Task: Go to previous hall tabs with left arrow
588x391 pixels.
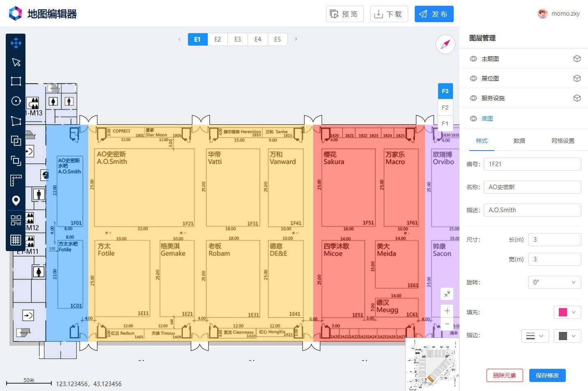Action: coord(179,39)
